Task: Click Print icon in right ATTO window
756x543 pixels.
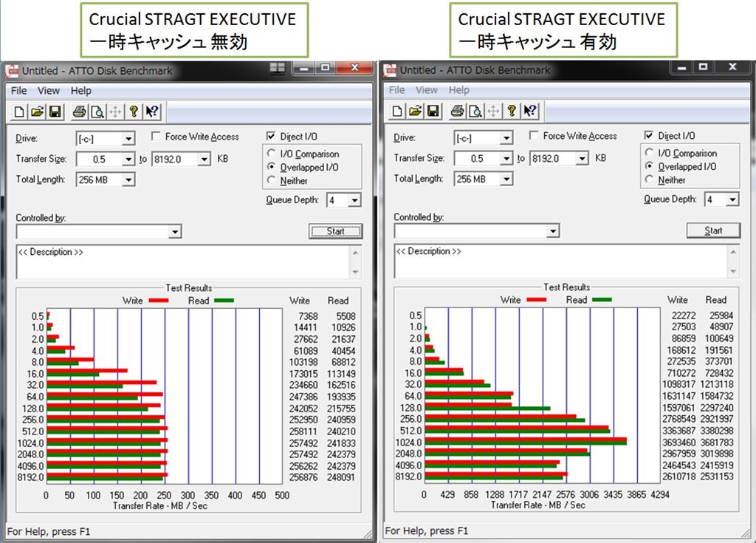Action: (x=457, y=111)
